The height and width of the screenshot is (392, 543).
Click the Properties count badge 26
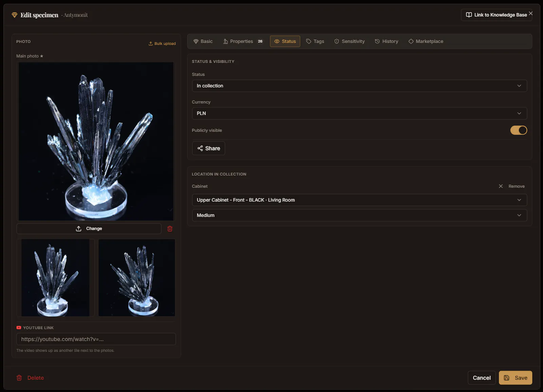pyautogui.click(x=260, y=41)
